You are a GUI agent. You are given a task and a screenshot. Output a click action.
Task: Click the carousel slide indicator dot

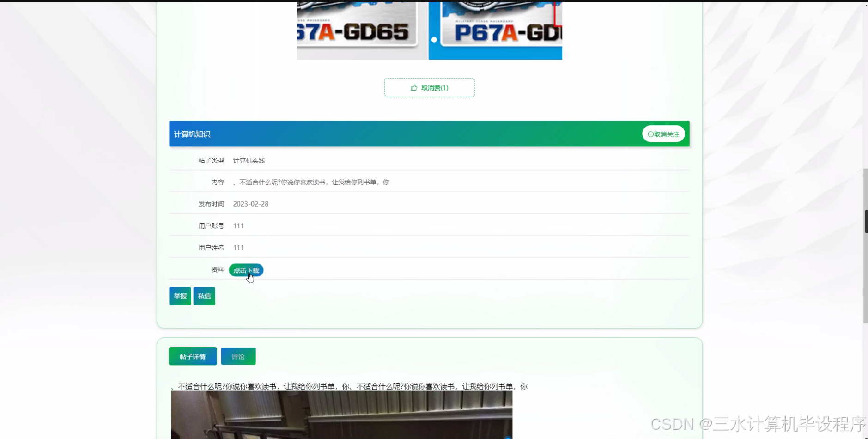433,40
